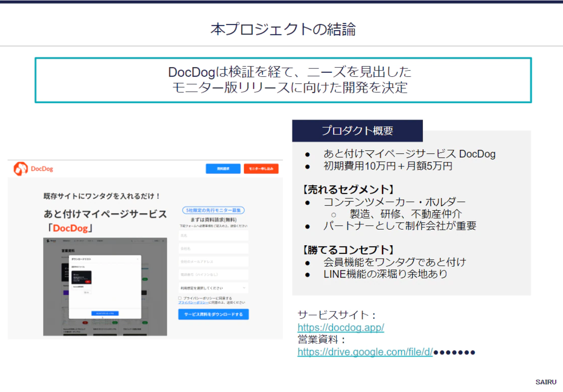Viewport: 563px width, 392px height.
Task: Click the text LINE機能の深堀り余地あり
Action: (385, 274)
